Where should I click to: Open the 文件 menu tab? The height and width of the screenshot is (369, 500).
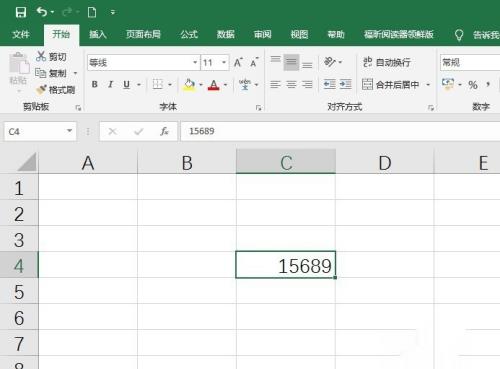(x=21, y=34)
